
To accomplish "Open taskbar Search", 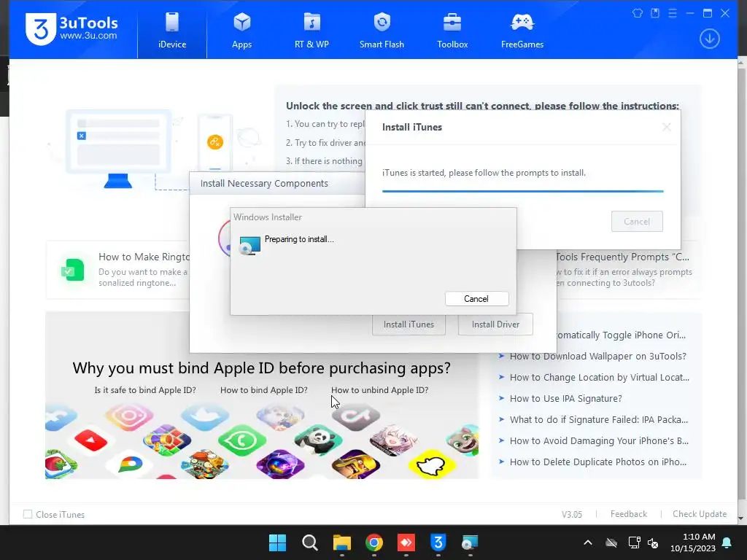I will [309, 542].
